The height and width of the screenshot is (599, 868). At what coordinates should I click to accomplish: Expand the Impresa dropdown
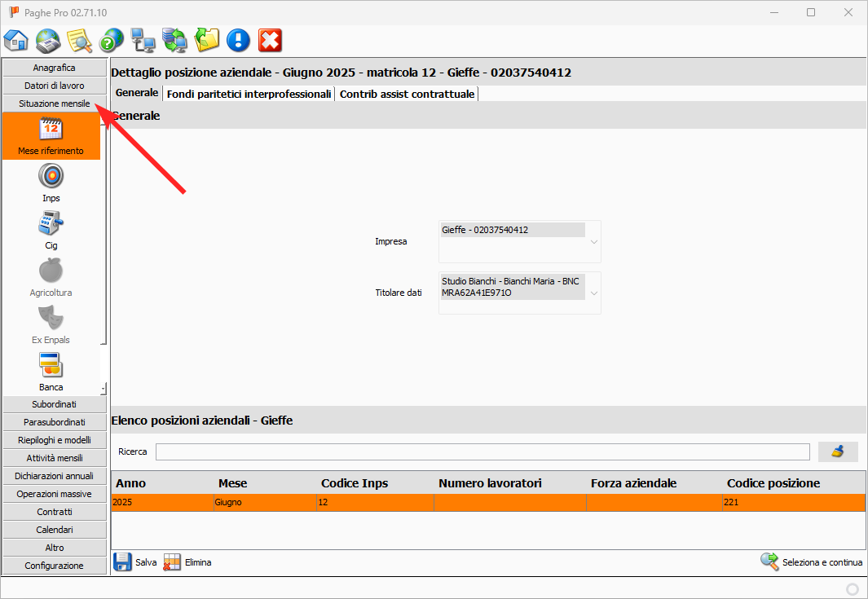(x=593, y=242)
